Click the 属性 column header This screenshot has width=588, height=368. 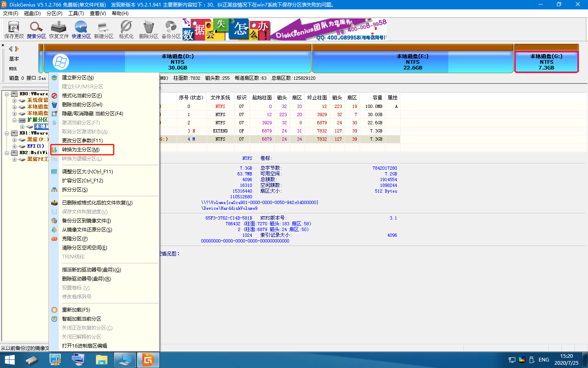tap(393, 98)
